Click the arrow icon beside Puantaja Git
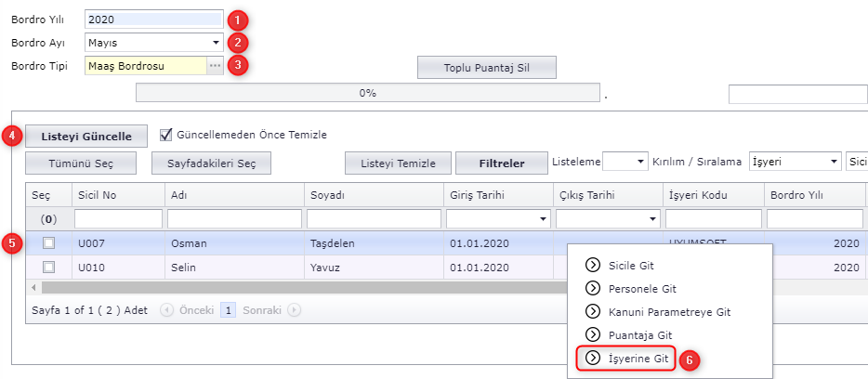This screenshot has width=868, height=379. point(593,334)
